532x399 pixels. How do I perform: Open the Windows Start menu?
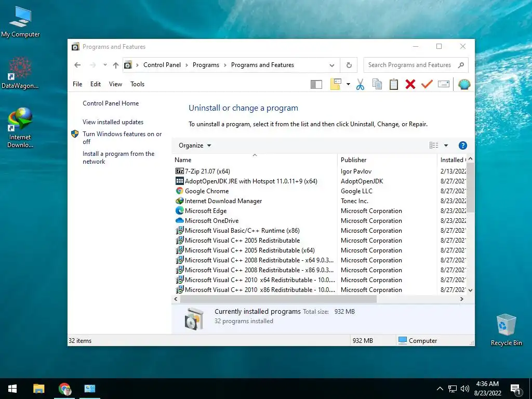(x=12, y=389)
